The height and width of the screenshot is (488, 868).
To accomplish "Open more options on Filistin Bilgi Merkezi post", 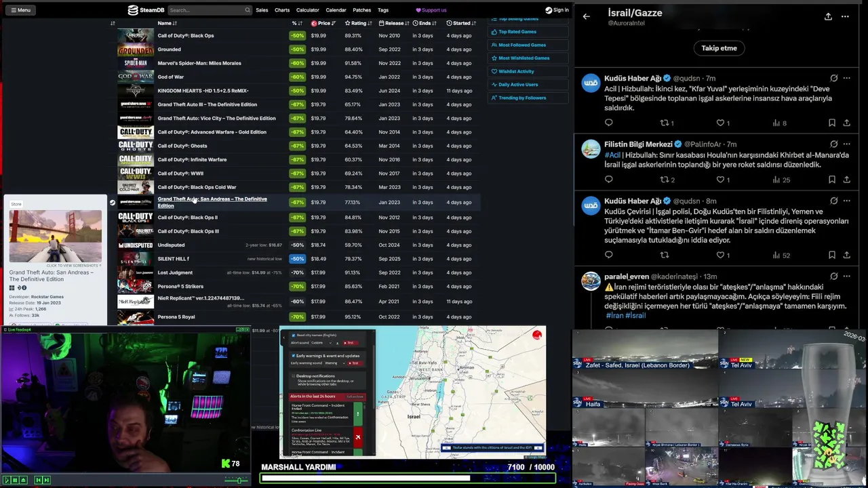I will pyautogui.click(x=846, y=144).
